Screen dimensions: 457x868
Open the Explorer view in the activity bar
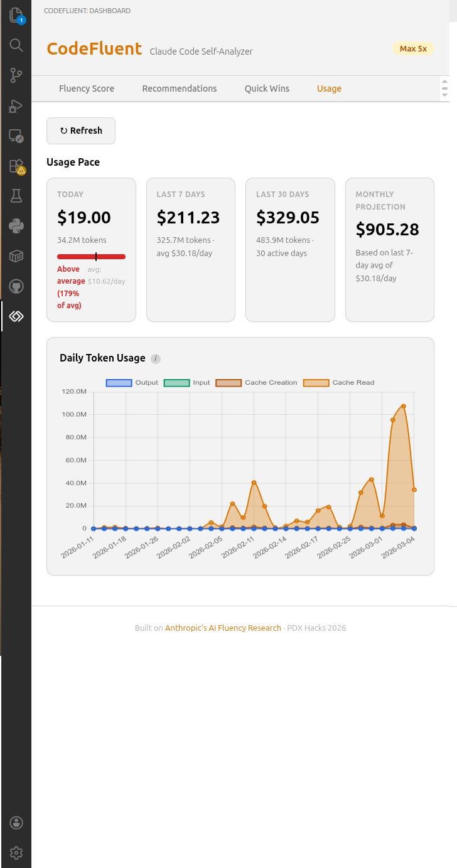pos(16,15)
